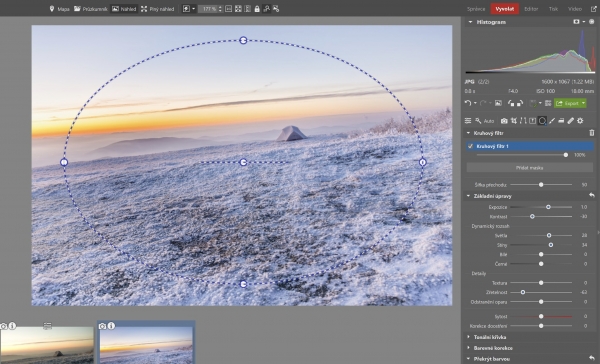Image resolution: width=600 pixels, height=364 pixels.
Task: Click the undo arrow icon
Action: 468,103
